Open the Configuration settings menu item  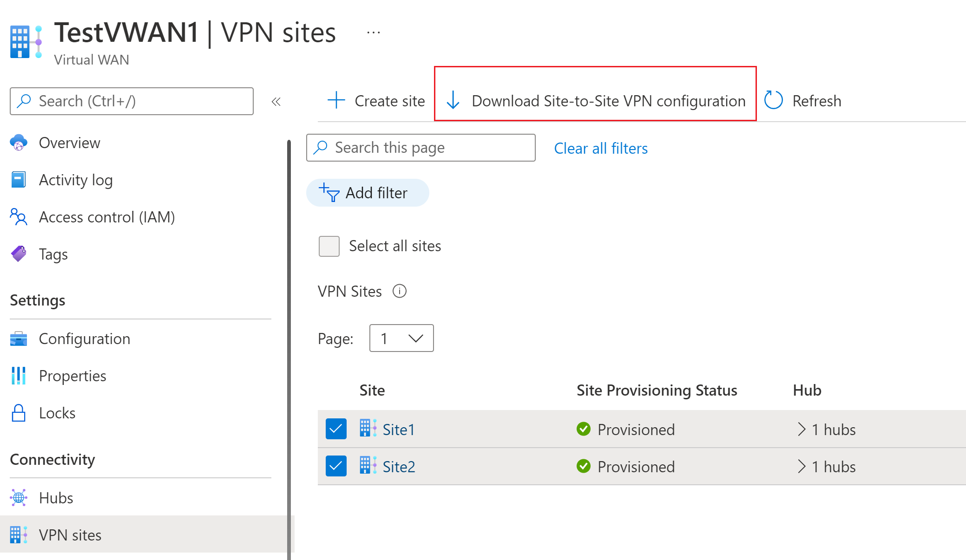[x=84, y=339]
